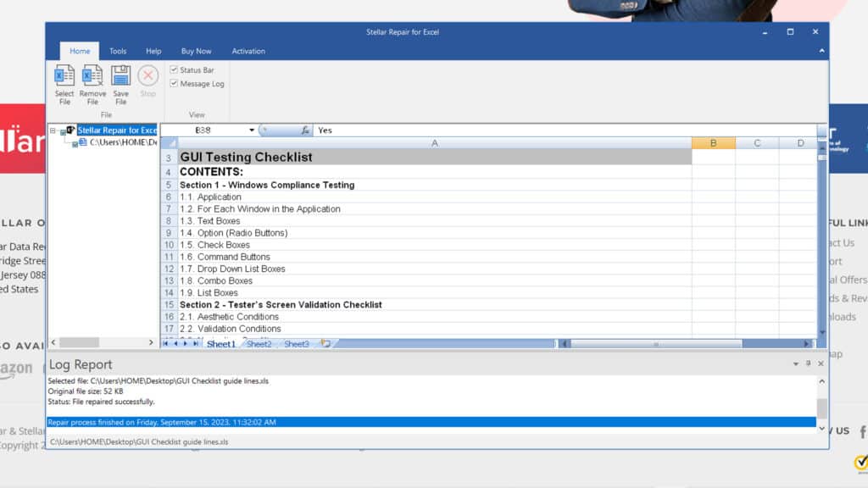The height and width of the screenshot is (488, 868).
Task: Open the B38 name box dropdown
Action: point(251,130)
